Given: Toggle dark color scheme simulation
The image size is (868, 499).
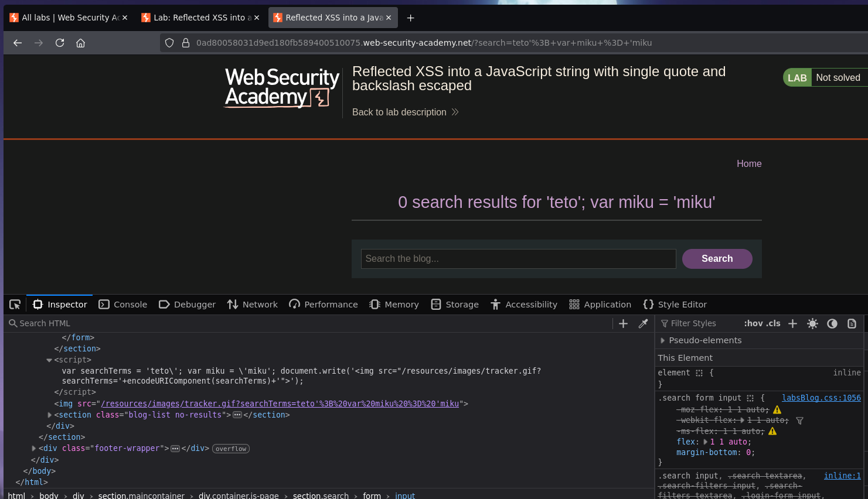Looking at the screenshot, I should coord(832,323).
